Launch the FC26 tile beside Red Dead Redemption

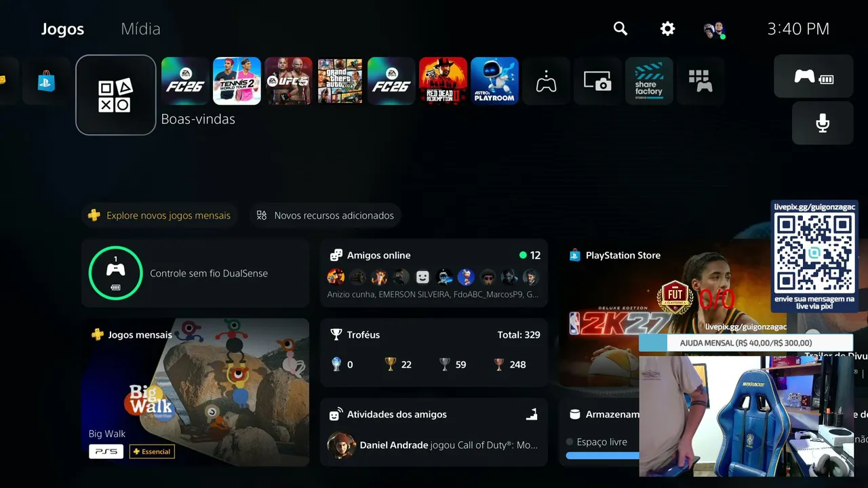391,81
